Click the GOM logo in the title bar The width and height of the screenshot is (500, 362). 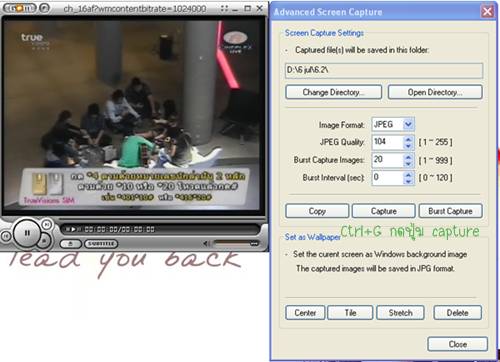(20, 8)
